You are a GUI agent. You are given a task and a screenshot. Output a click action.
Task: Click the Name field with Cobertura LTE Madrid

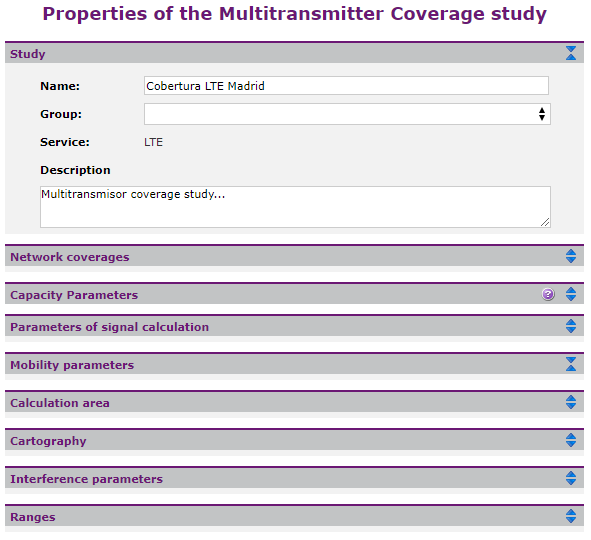(346, 86)
